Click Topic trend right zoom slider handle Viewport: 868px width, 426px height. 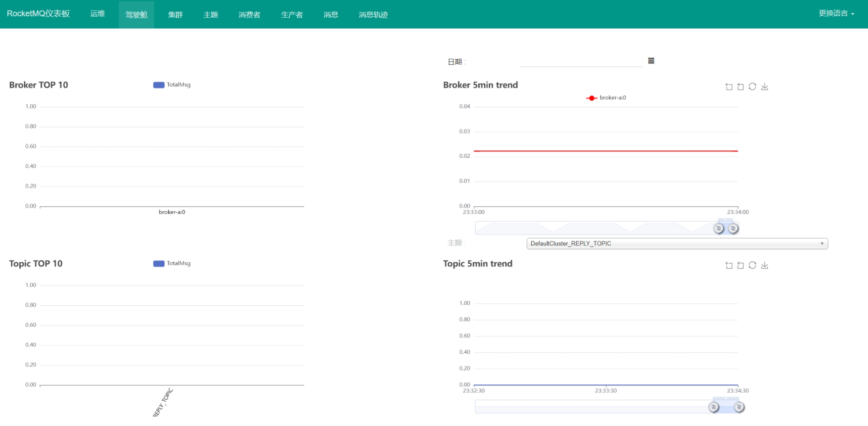[739, 407]
